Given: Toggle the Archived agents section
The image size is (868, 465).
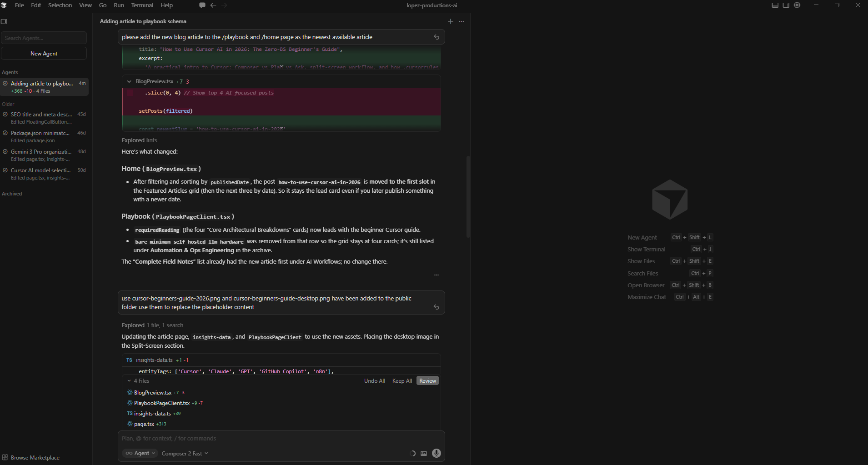Looking at the screenshot, I should point(12,194).
